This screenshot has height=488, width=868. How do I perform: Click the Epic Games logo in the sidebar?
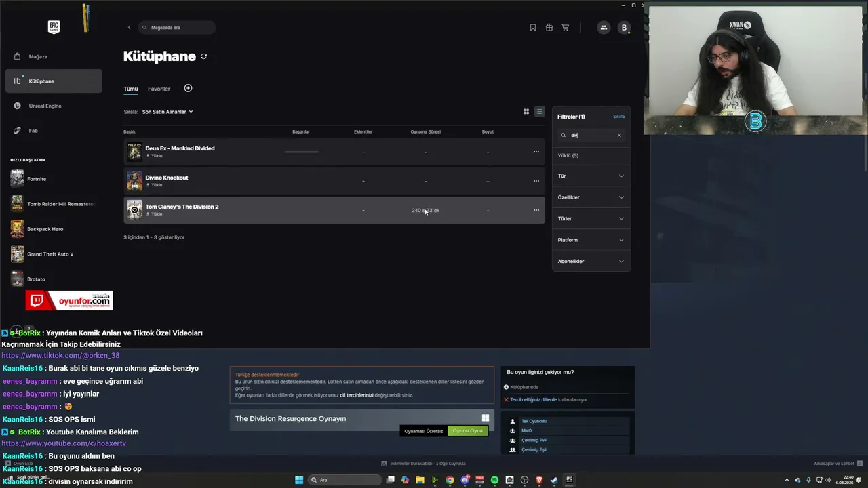click(x=54, y=27)
